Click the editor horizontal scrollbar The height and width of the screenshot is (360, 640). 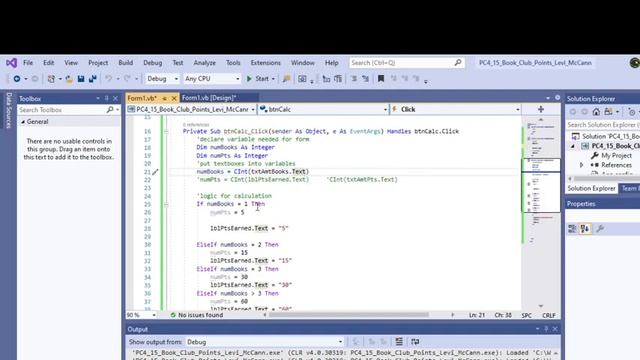pyautogui.click(x=349, y=315)
